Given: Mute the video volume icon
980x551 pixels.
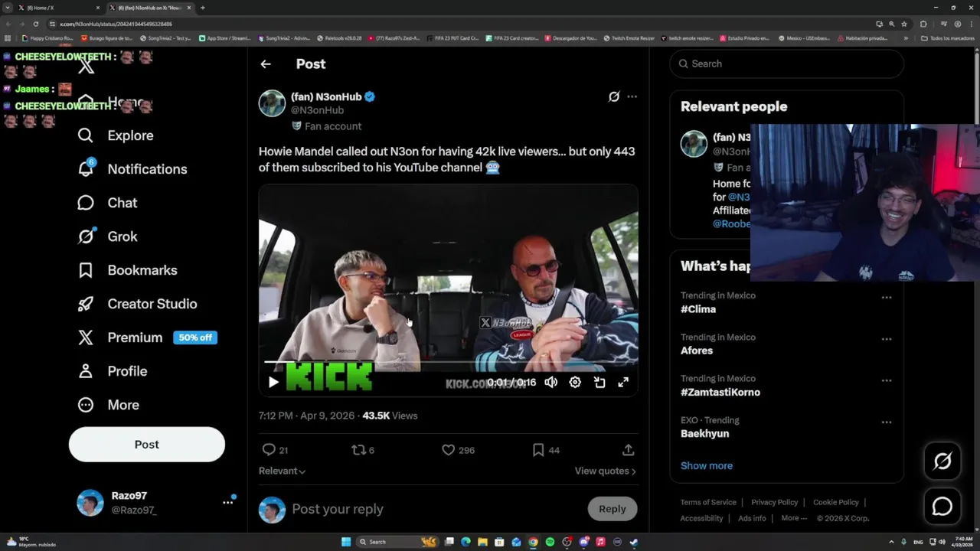Looking at the screenshot, I should 551,382.
